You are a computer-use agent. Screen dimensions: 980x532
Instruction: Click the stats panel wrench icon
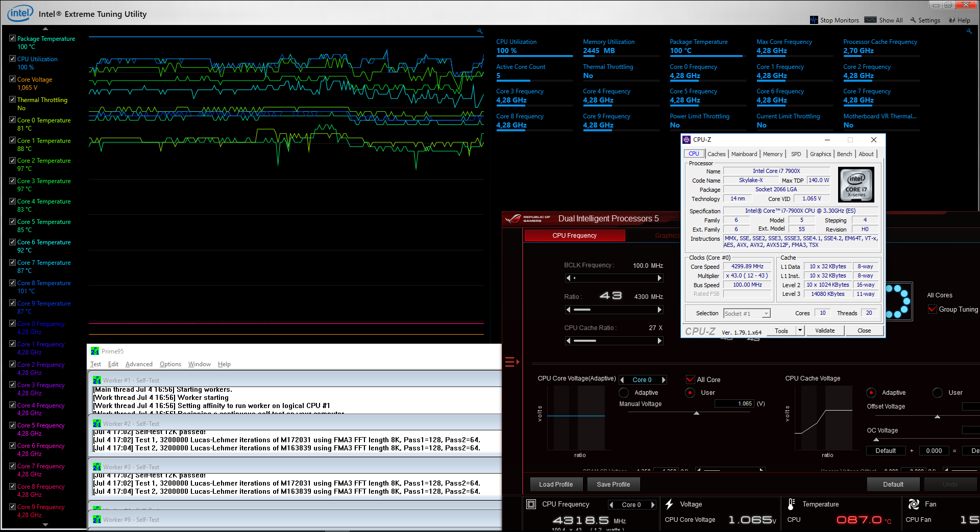tap(969, 31)
